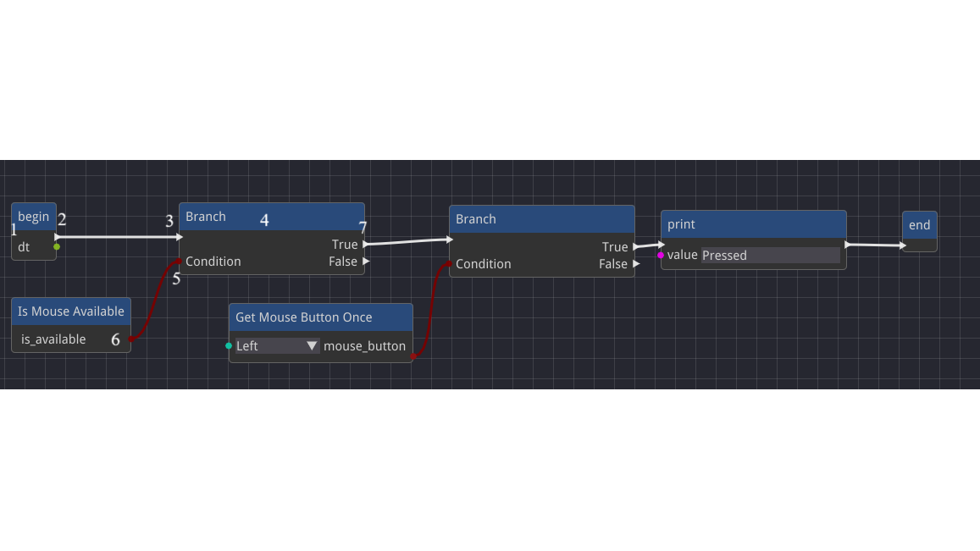Click the green dt output port
980x551 pixels.
point(57,247)
